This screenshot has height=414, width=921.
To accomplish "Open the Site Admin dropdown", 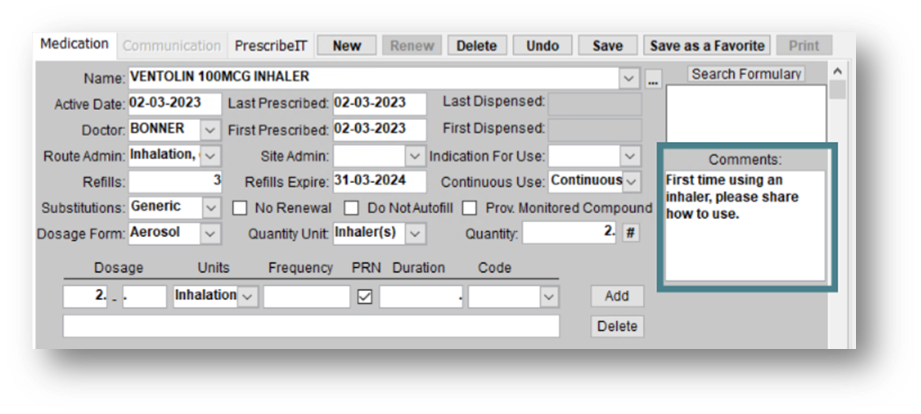I will click(x=415, y=156).
